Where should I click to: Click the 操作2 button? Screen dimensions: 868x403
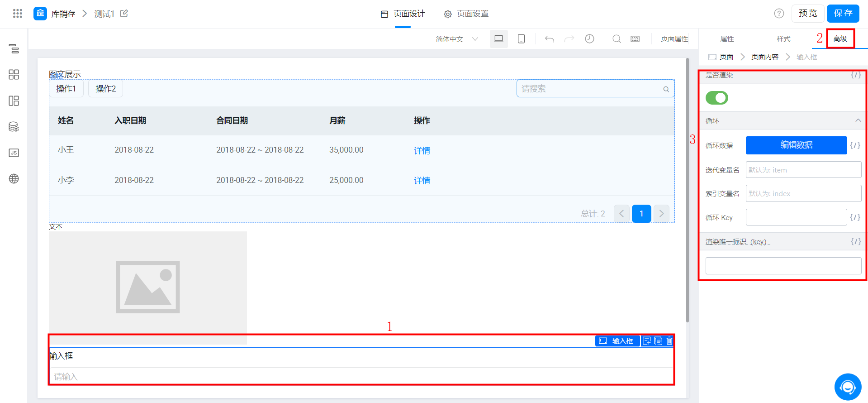coord(105,89)
